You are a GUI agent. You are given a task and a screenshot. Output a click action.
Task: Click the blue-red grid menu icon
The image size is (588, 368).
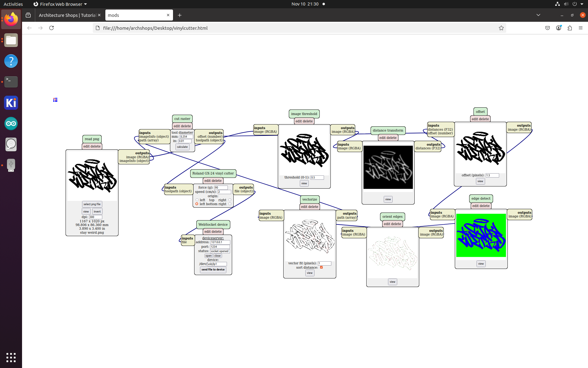[55, 100]
